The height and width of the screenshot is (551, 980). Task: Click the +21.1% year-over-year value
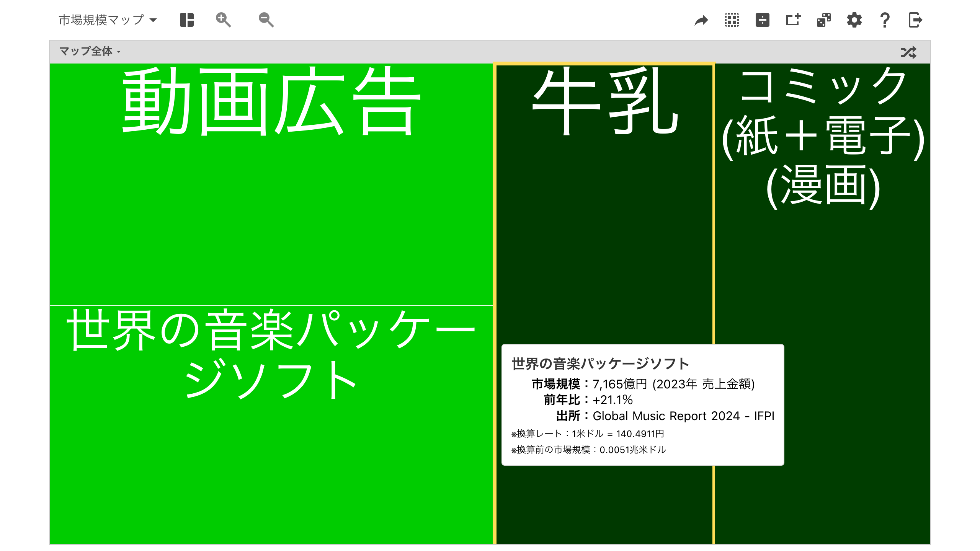pyautogui.click(x=612, y=400)
